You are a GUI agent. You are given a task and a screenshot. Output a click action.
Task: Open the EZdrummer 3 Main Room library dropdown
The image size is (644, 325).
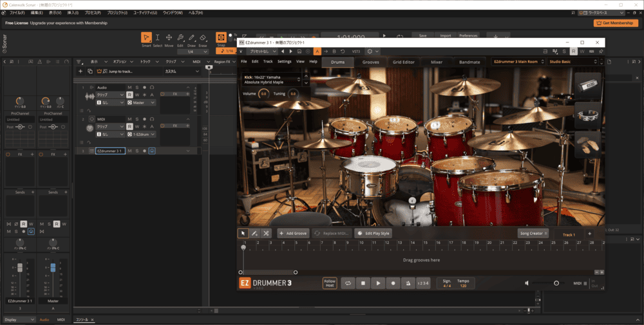[x=518, y=62]
